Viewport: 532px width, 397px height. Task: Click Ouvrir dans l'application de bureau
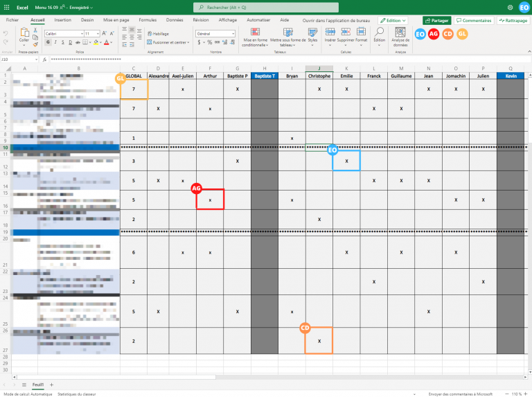click(336, 20)
